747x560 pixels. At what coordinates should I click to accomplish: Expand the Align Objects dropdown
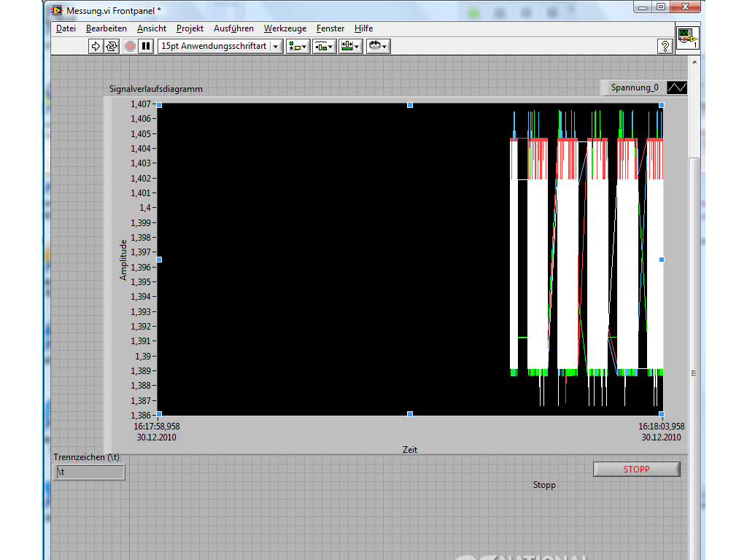(298, 46)
